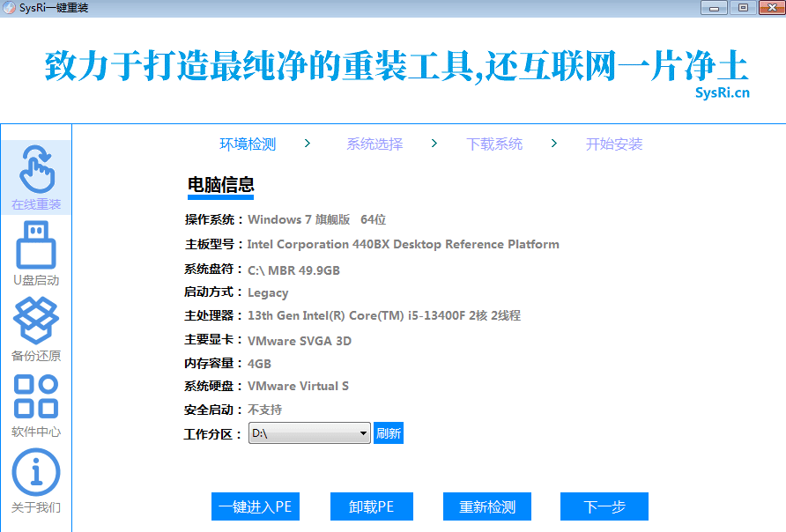
Task: Select the 在线重装 online reinstall icon
Action: [x=35, y=176]
